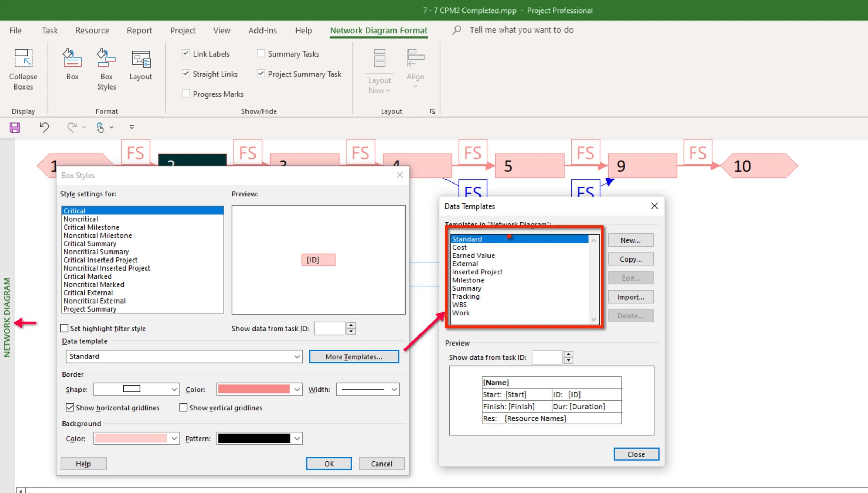Open the Data template Standard dropdown
This screenshot has height=493, width=868.
[x=184, y=356]
